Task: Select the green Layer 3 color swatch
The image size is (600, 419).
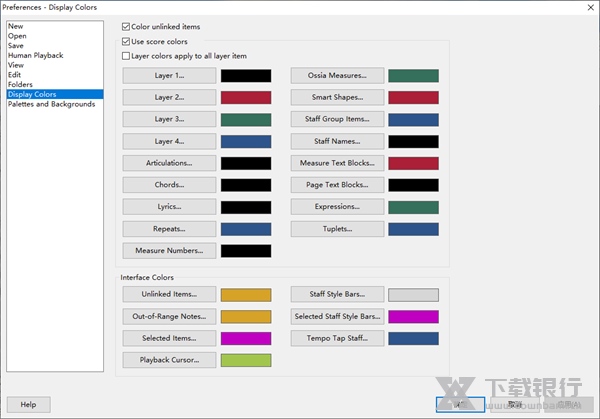Action: pyautogui.click(x=246, y=120)
